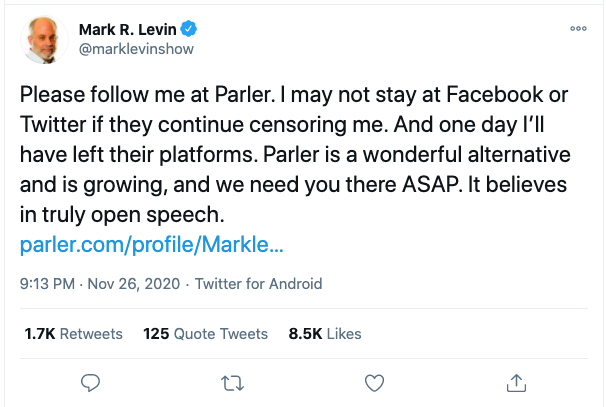Click the Nov 26, 2020 date text
The height and width of the screenshot is (407, 606).
click(x=133, y=284)
